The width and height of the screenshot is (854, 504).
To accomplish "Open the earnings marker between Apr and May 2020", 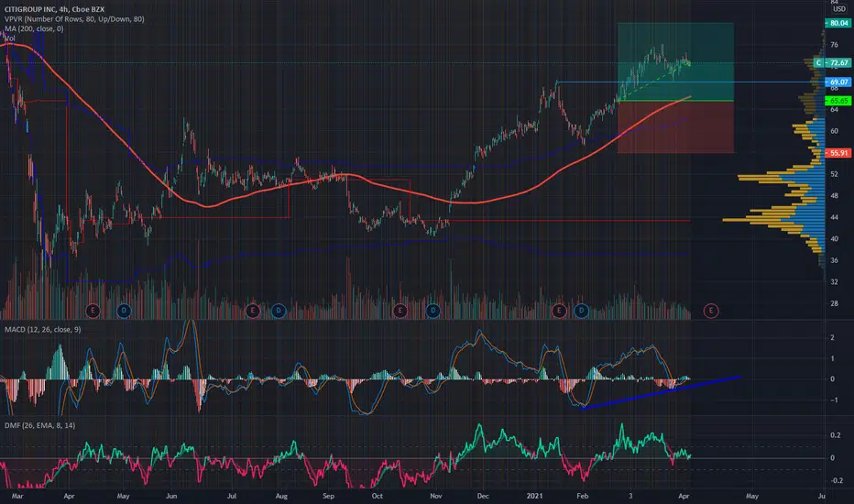I will pos(93,311).
